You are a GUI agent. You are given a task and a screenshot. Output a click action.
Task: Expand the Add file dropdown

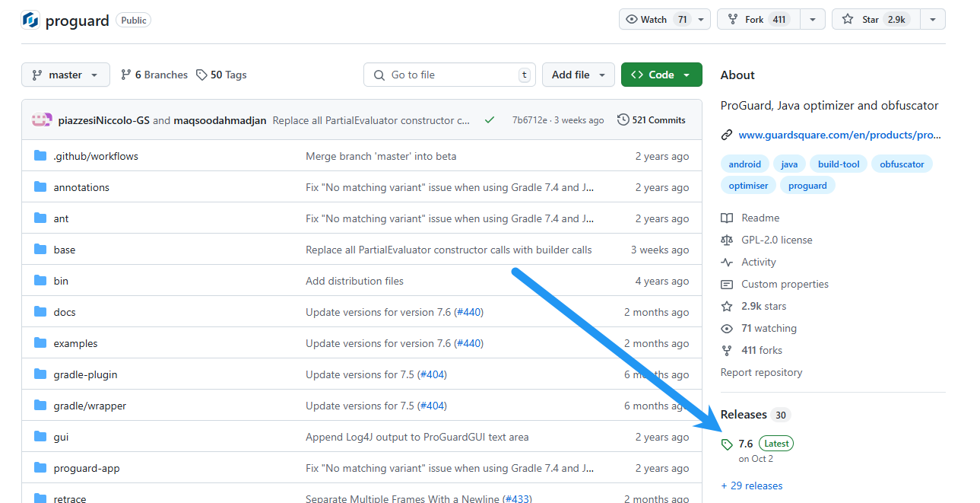[x=578, y=75]
